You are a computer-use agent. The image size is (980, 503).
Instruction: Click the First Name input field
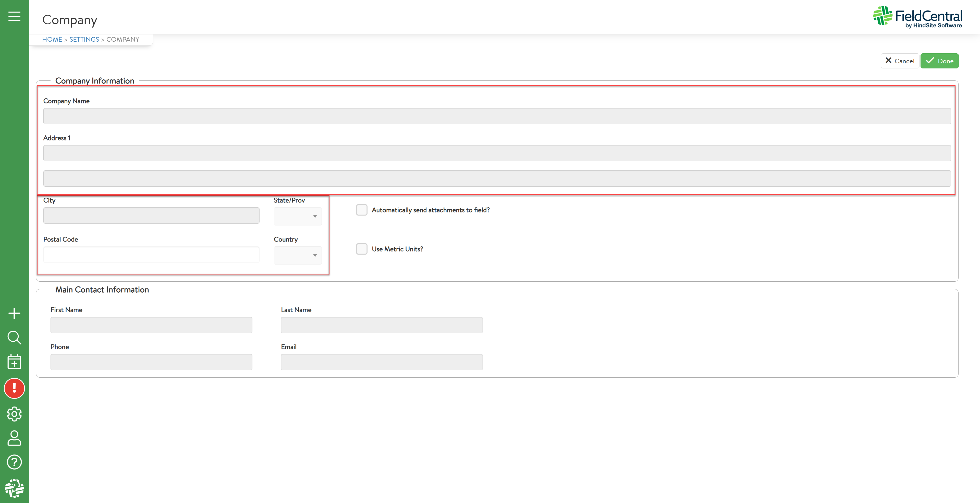coord(151,325)
